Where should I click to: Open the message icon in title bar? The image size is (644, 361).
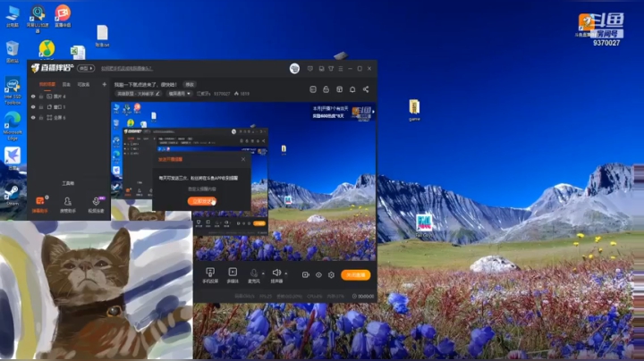321,69
